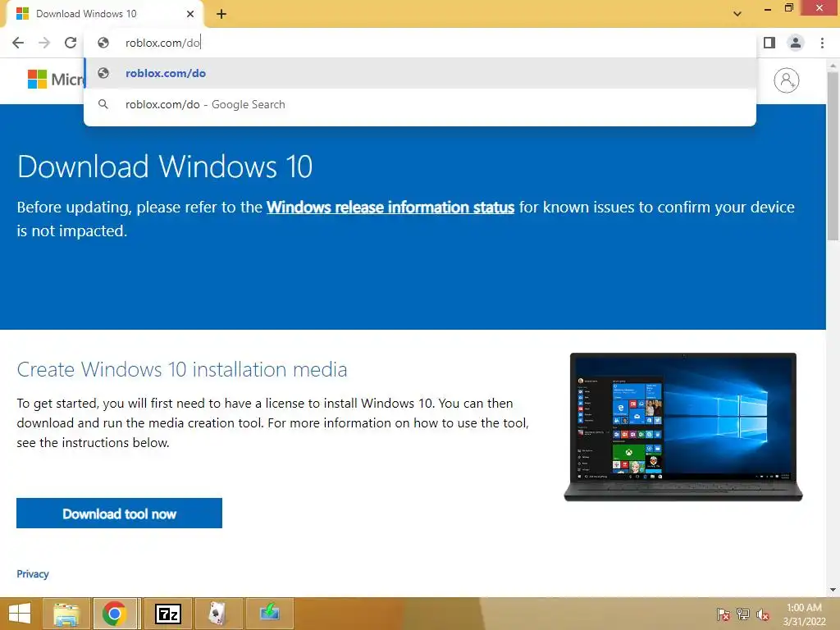Close the Download Windows 10 tab

click(x=190, y=14)
